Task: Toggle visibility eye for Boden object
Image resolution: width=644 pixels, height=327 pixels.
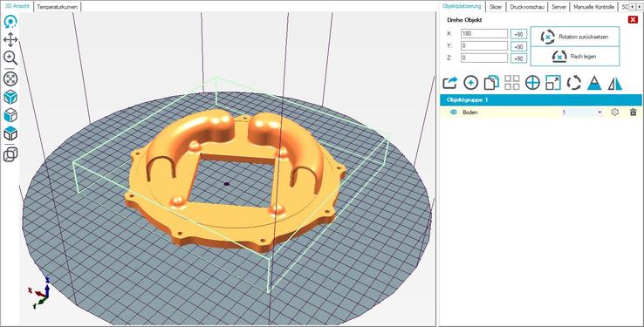Action: coord(454,112)
